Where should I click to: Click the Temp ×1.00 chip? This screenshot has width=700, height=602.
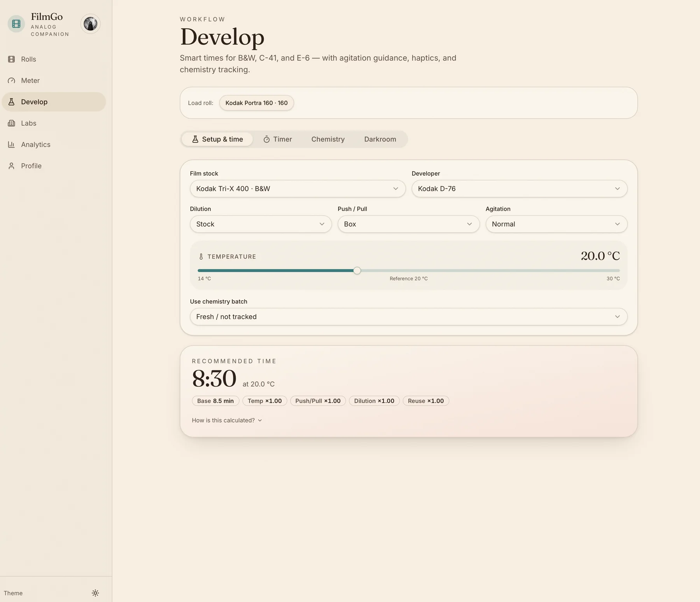(x=265, y=401)
